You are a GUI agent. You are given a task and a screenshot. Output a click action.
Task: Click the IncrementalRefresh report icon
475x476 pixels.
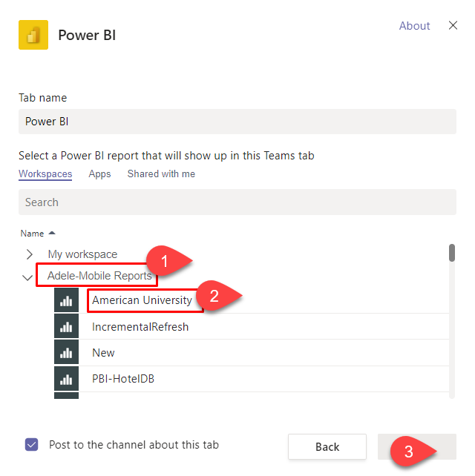(x=66, y=326)
